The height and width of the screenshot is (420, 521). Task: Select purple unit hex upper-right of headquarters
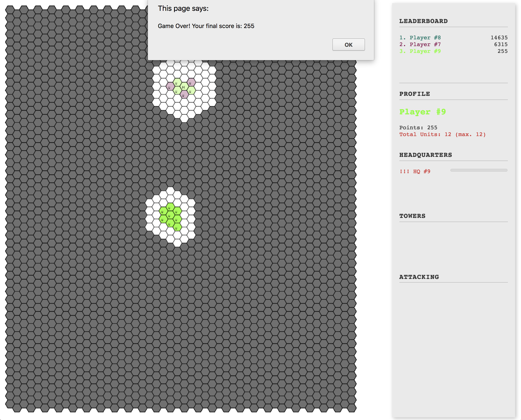tap(191, 82)
